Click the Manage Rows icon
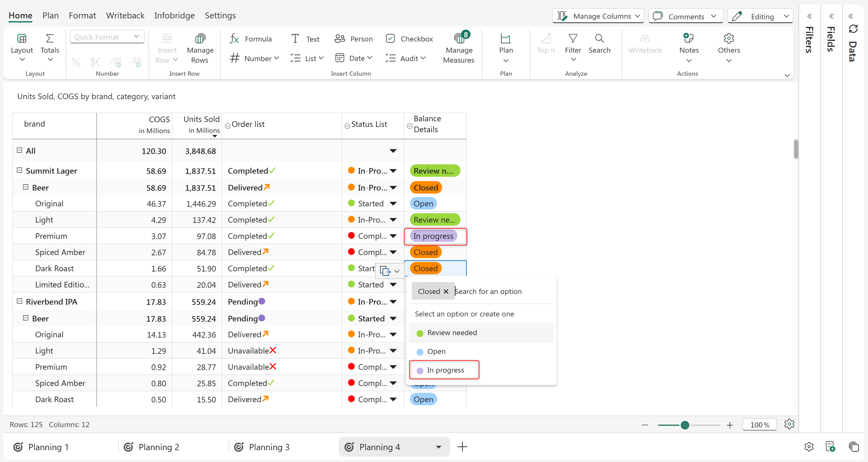The width and height of the screenshot is (868, 462). tap(200, 39)
